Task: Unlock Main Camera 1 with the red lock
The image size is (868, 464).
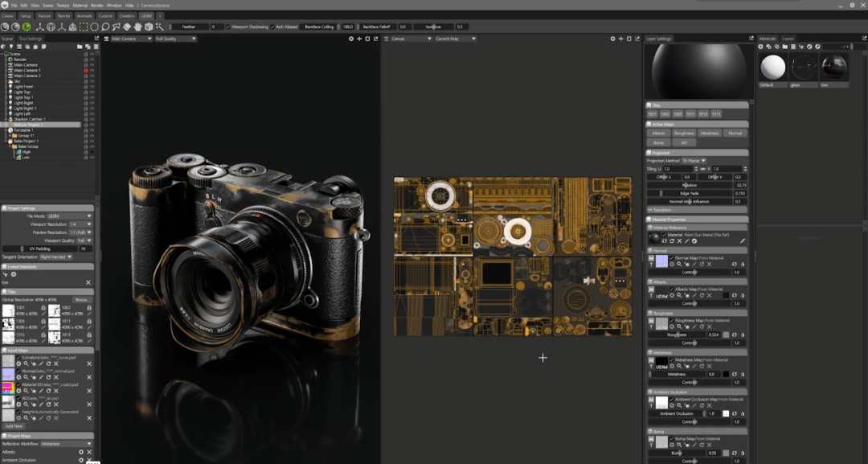Action: (86, 70)
